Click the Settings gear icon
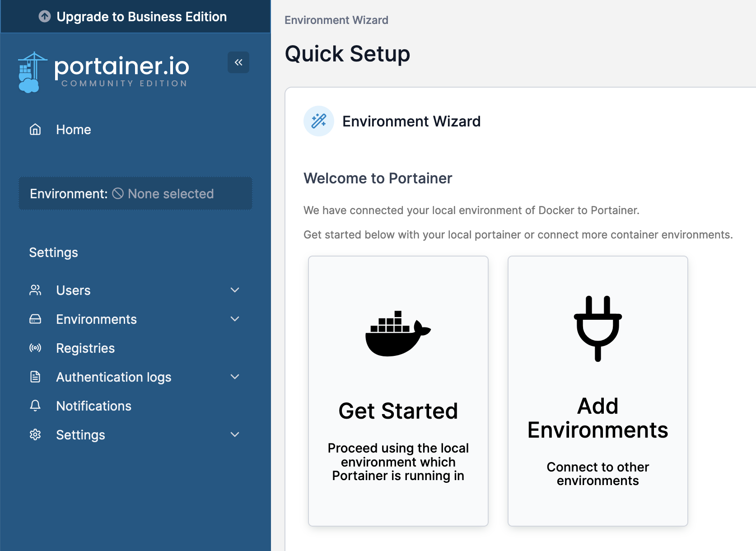 [x=35, y=434]
